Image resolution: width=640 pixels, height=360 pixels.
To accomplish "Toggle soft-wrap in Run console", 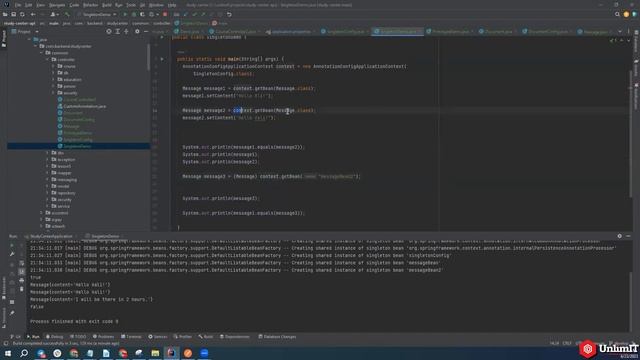I will (22, 263).
